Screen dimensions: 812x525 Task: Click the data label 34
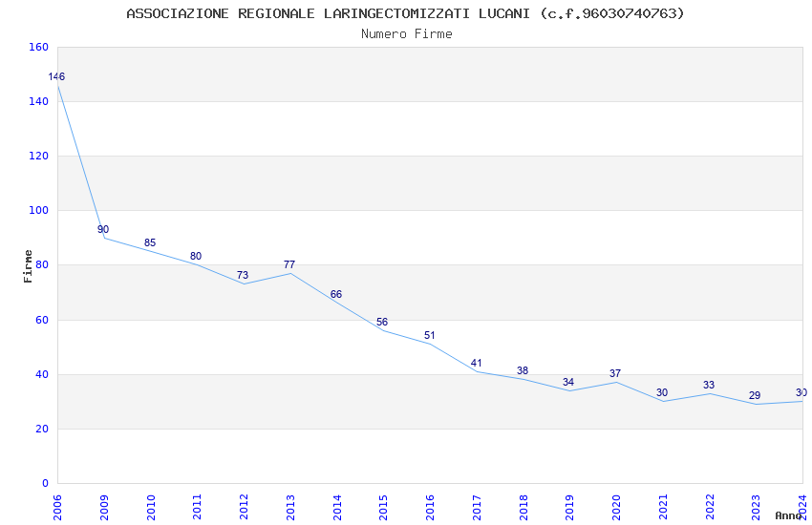[568, 382]
